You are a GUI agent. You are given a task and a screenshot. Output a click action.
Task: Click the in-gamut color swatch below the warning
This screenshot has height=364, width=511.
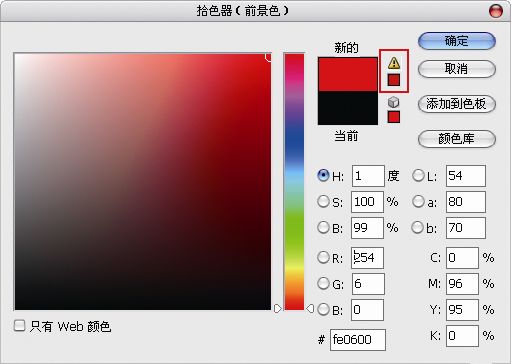[x=394, y=80]
